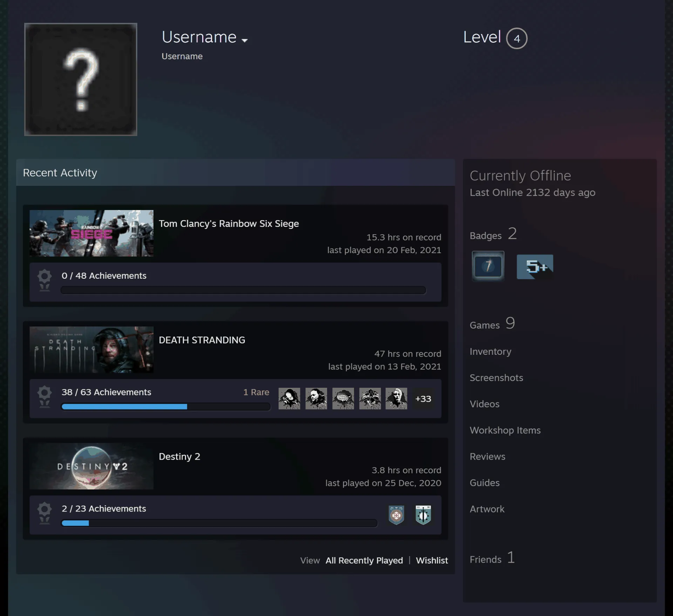Open the Badges 2 section
673x616 pixels.
click(493, 234)
